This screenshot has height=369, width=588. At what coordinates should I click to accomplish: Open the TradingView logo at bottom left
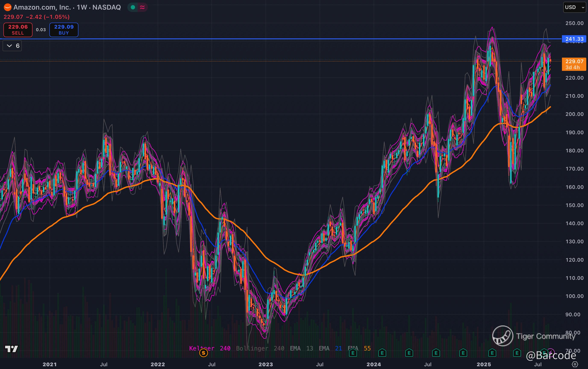(x=12, y=349)
